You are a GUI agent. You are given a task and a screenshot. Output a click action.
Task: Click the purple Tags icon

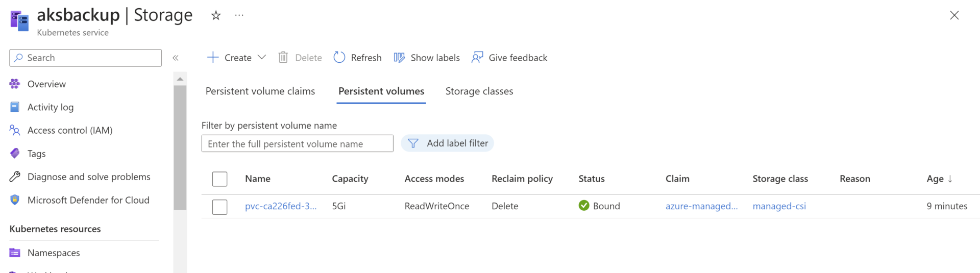pos(15,154)
